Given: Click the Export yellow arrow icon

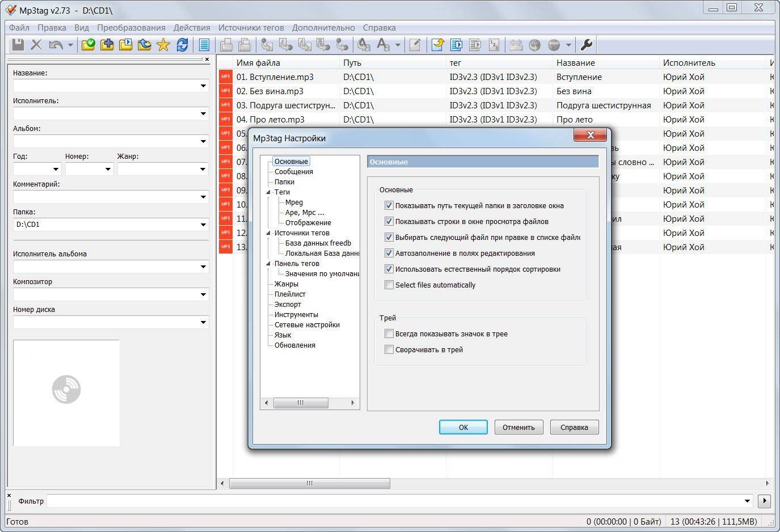Looking at the screenshot, I should [x=437, y=45].
